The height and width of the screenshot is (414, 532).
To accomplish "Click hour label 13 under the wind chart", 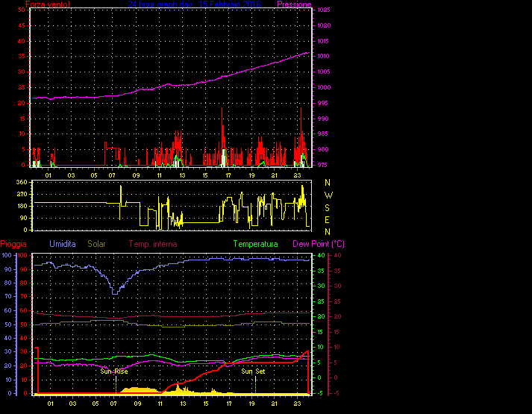I will (182, 175).
